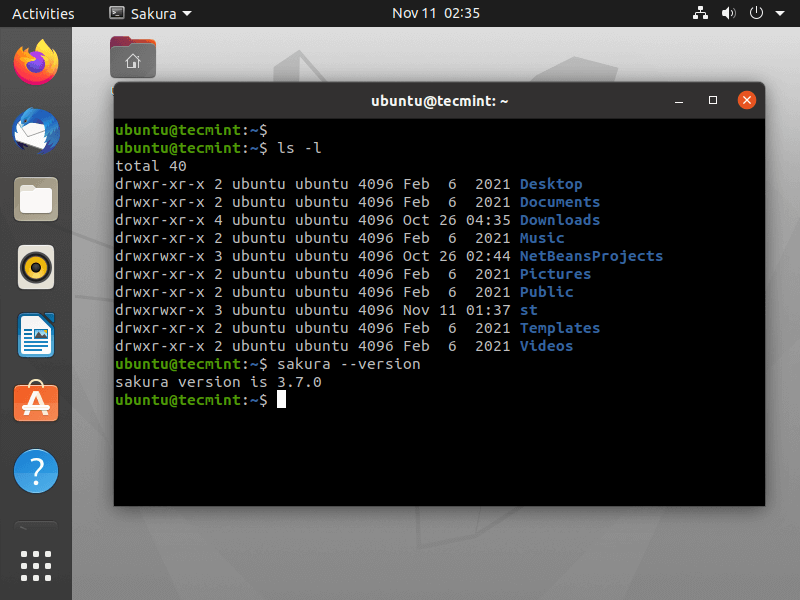The width and height of the screenshot is (800, 600).
Task: Open the Home folder desktop icon
Action: 133,57
